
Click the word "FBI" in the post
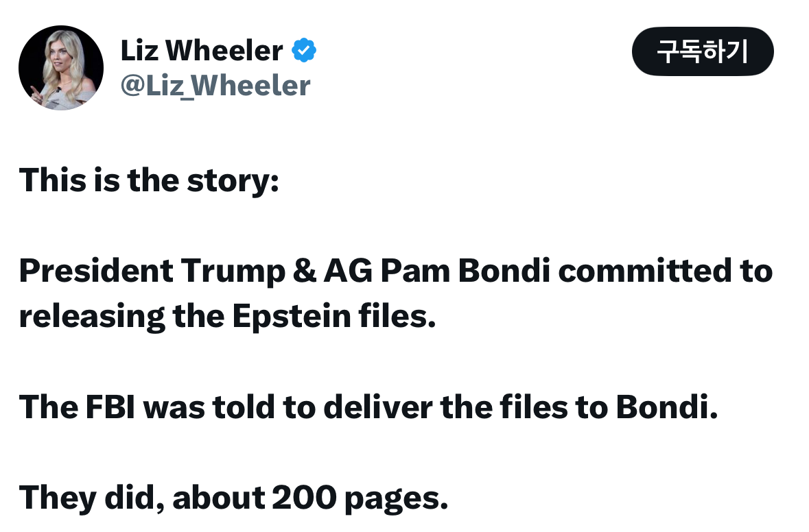click(110, 407)
